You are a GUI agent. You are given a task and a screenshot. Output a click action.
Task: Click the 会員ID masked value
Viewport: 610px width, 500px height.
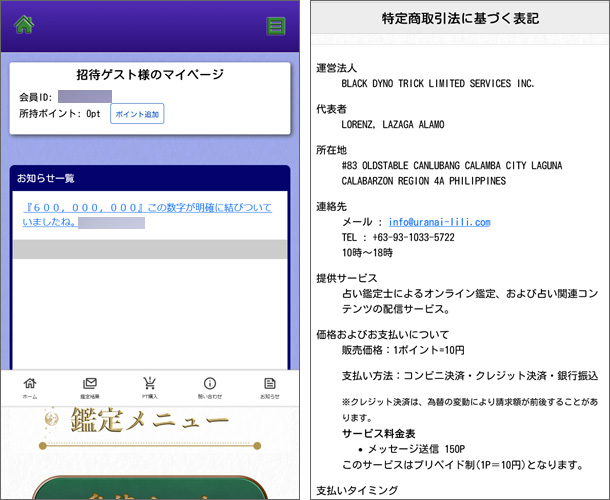84,97
